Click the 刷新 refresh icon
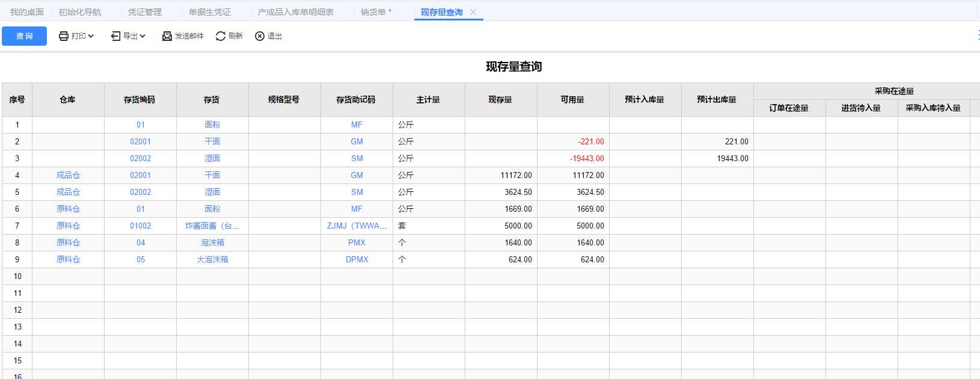Image resolution: width=980 pixels, height=379 pixels. (x=221, y=36)
